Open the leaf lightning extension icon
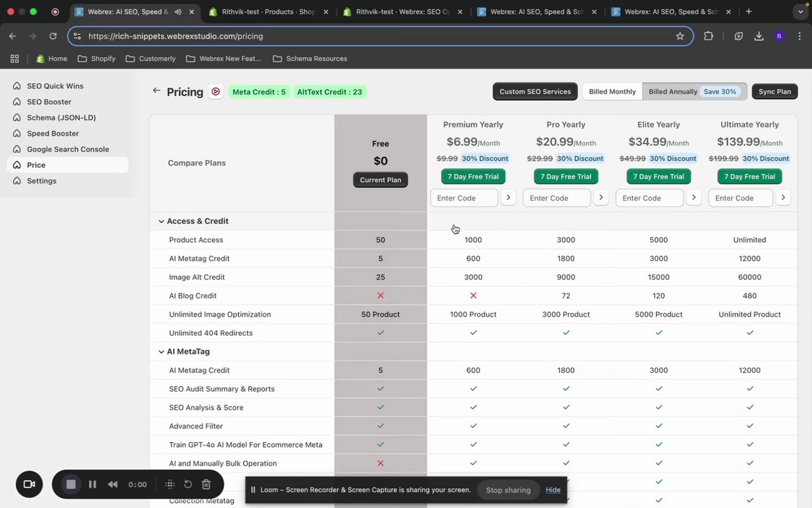 click(x=738, y=36)
